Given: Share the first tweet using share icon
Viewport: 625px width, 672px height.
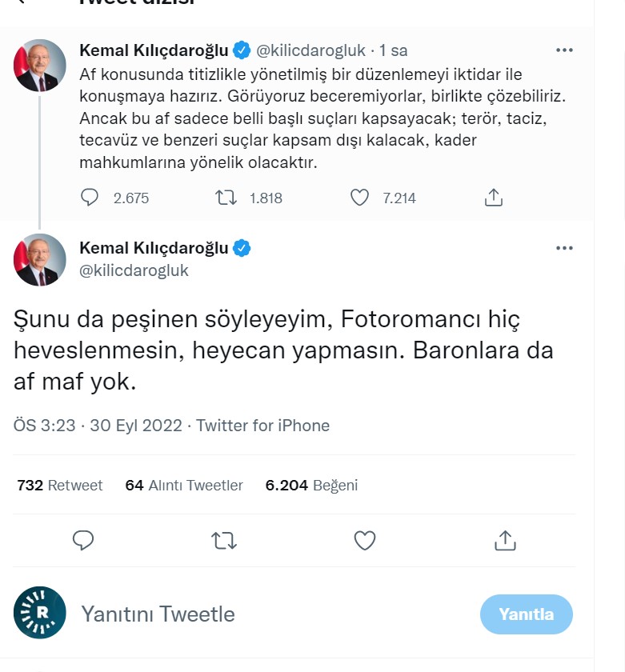Looking at the screenshot, I should click(x=494, y=198).
